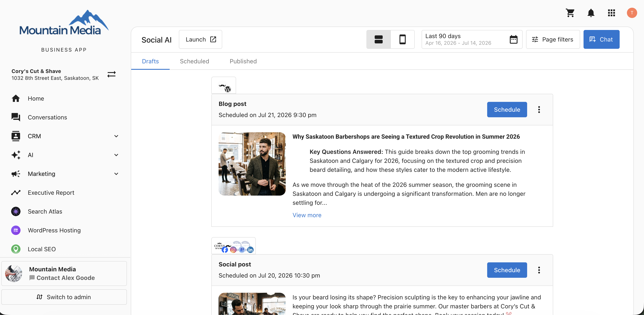This screenshot has height=315, width=644.
Task: Click "Scheduled on Jul 21, 2026 9:30 pm" text
Action: pos(268,115)
